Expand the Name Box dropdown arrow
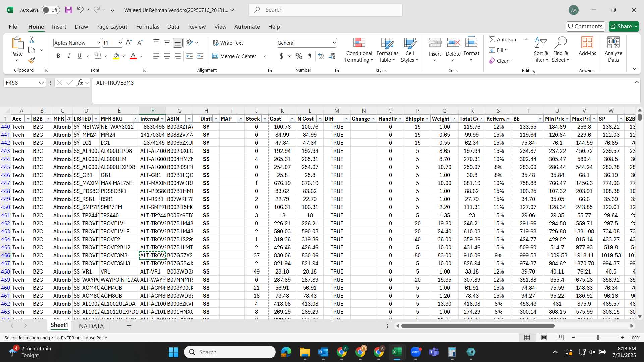Viewport: 644px width, 362px height. click(x=41, y=83)
